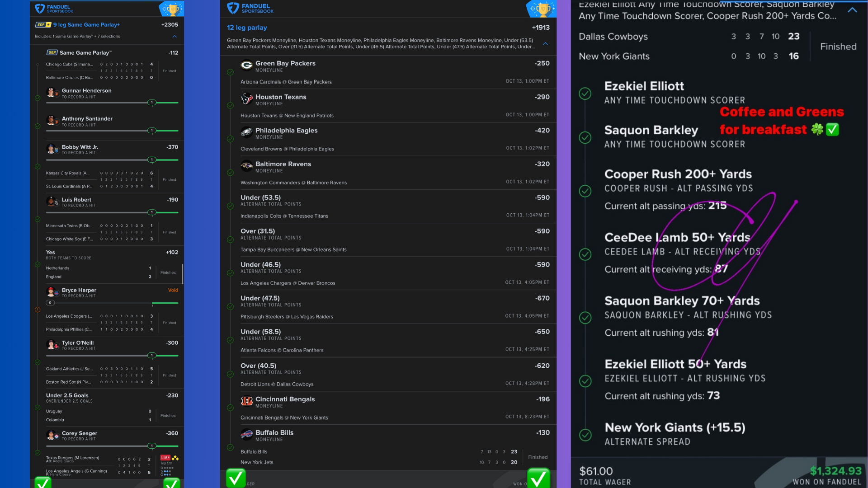Screen dimensions: 868x488
Task: Click the +1913 parlay odds value
Action: (x=541, y=28)
